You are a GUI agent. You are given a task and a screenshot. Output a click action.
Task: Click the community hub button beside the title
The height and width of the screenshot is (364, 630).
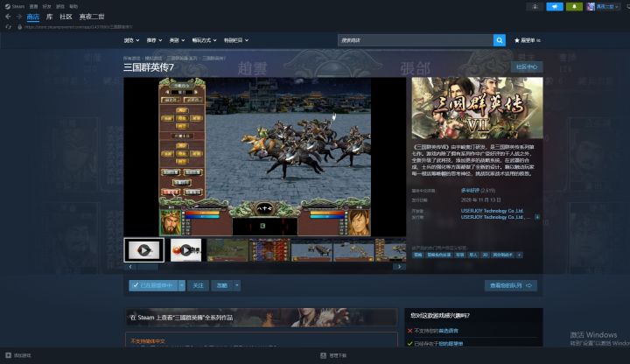coord(527,66)
